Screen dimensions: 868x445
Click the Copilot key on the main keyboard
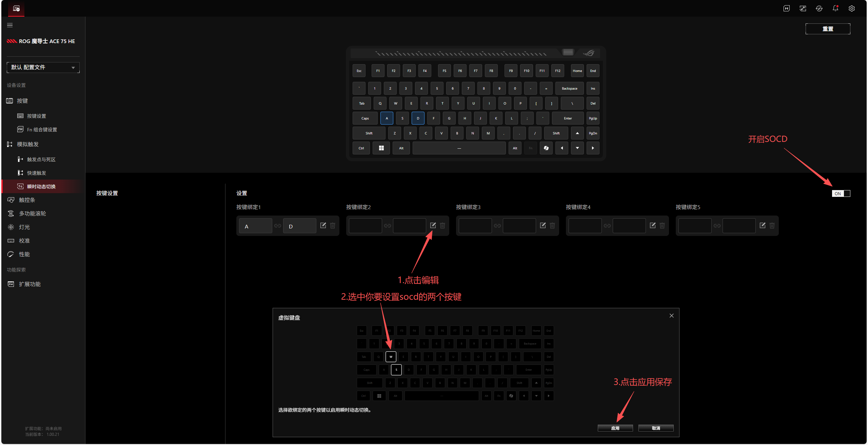(x=546, y=148)
